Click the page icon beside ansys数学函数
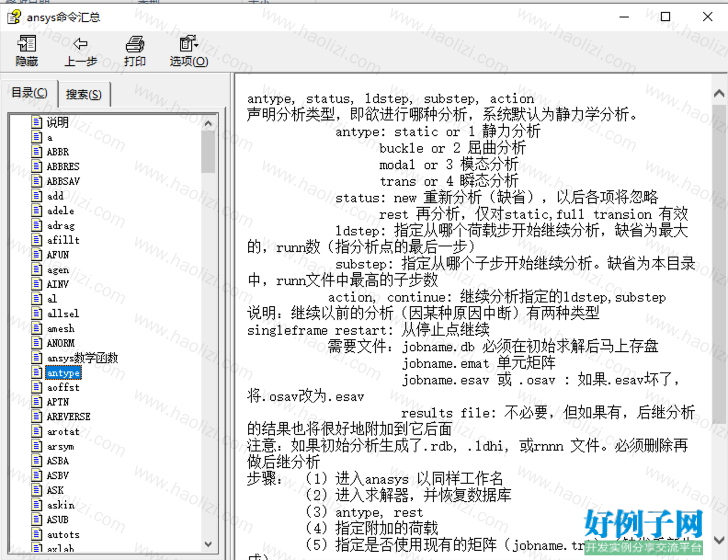 click(x=37, y=357)
